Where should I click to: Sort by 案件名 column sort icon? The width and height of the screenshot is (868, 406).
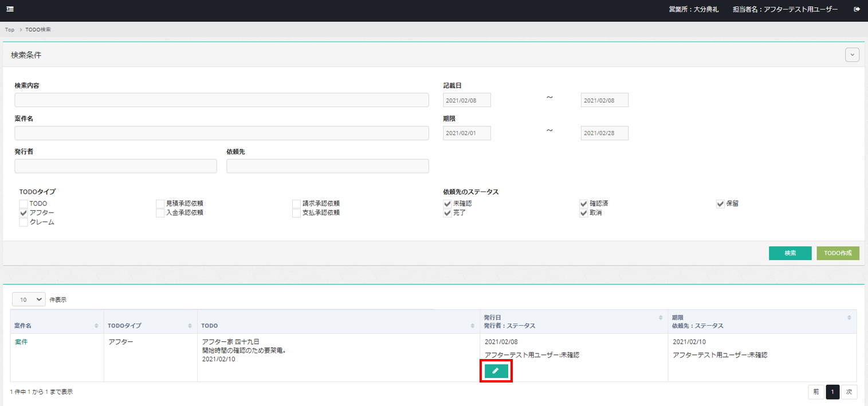[96, 325]
